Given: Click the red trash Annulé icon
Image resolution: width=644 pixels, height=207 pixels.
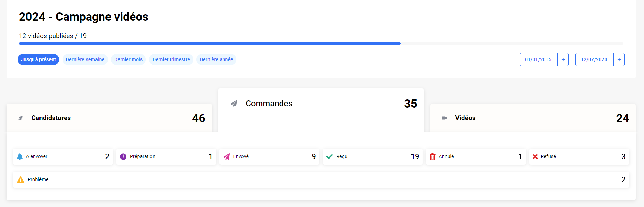Looking at the screenshot, I should [432, 156].
